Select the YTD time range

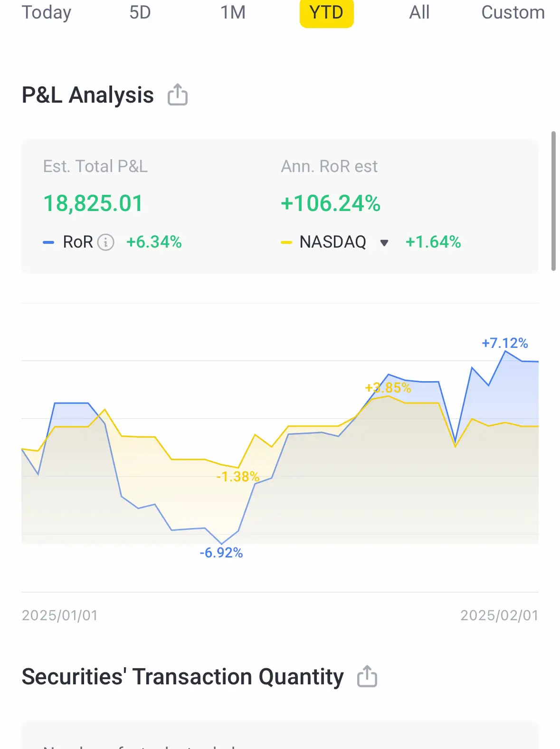coord(326,13)
